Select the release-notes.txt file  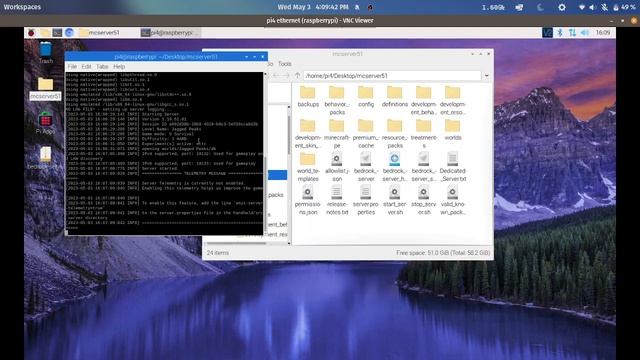point(337,200)
